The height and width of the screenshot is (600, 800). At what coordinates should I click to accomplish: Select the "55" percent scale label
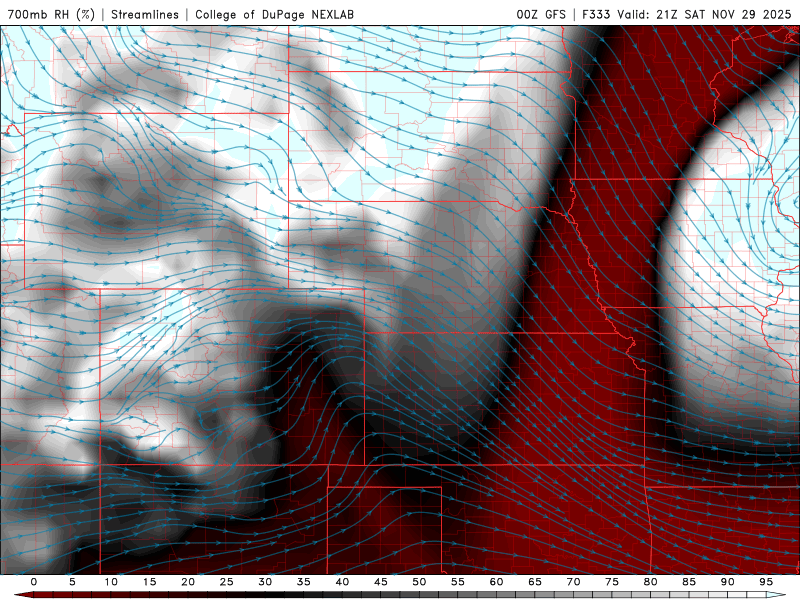click(x=458, y=582)
